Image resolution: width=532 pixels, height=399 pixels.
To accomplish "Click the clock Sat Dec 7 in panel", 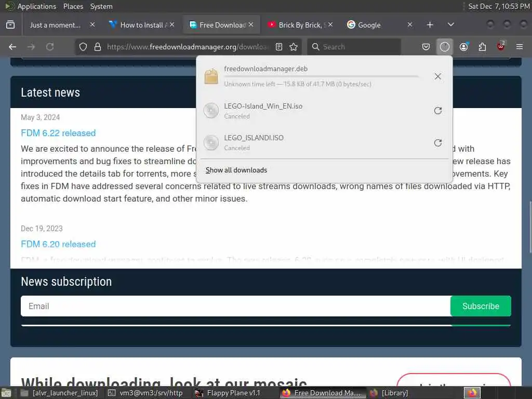I will [499, 6].
